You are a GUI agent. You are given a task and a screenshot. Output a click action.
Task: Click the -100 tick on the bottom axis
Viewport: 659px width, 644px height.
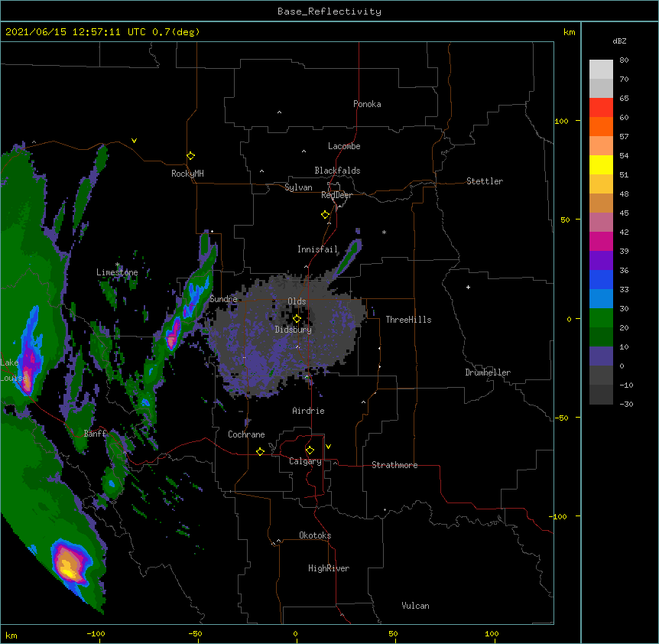click(96, 633)
